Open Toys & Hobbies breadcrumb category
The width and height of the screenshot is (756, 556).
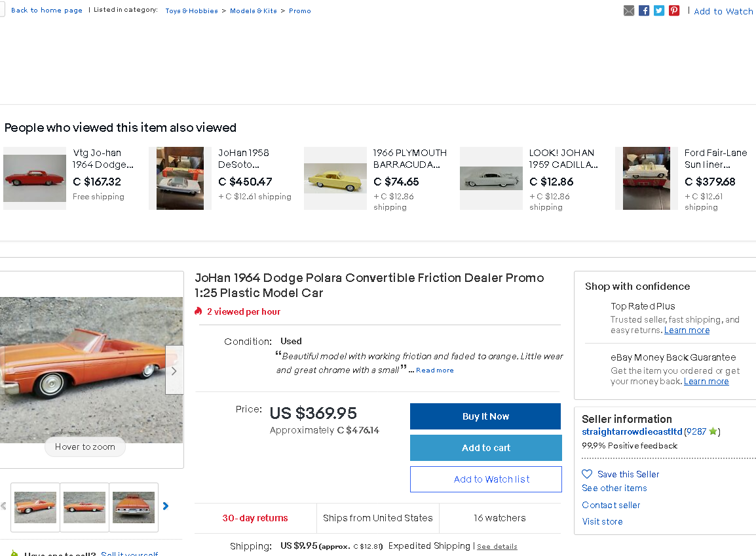[x=191, y=10]
